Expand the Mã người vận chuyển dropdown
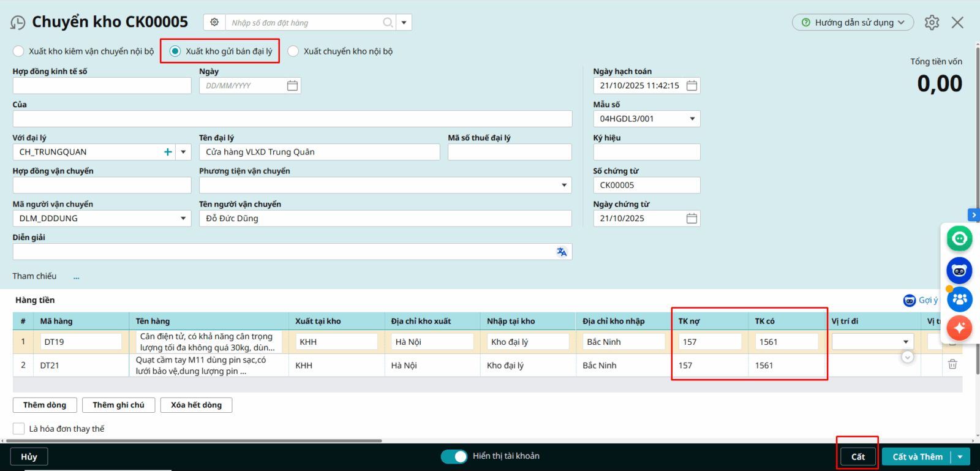 click(183, 219)
